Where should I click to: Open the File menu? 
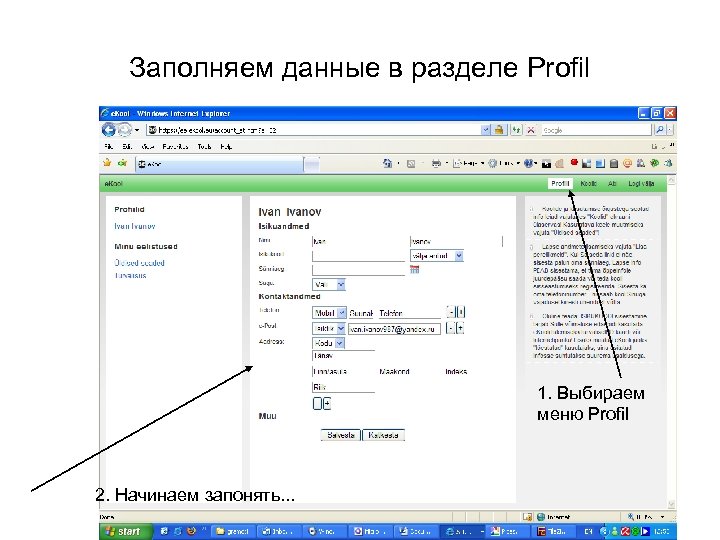[x=109, y=146]
